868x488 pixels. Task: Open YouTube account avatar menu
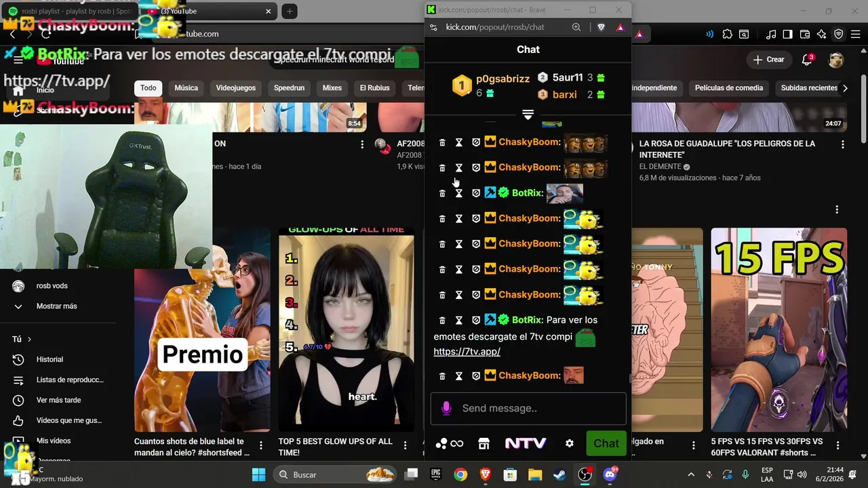836,60
